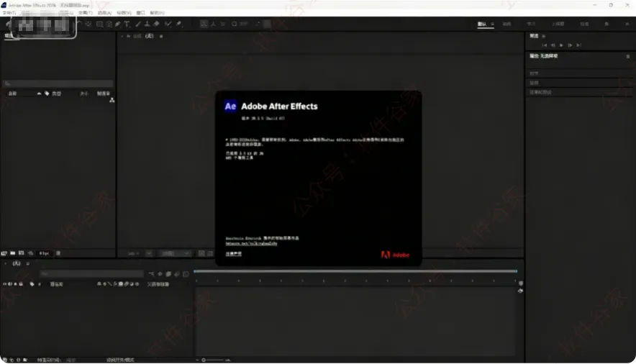Toggle the solo column switch in timeline

[15, 283]
